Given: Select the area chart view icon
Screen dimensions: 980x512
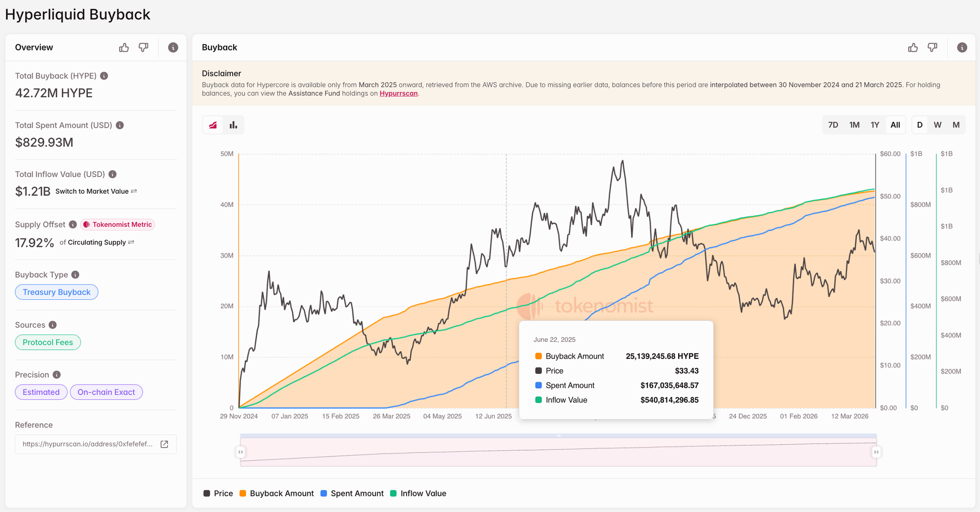Looking at the screenshot, I should click(x=213, y=125).
